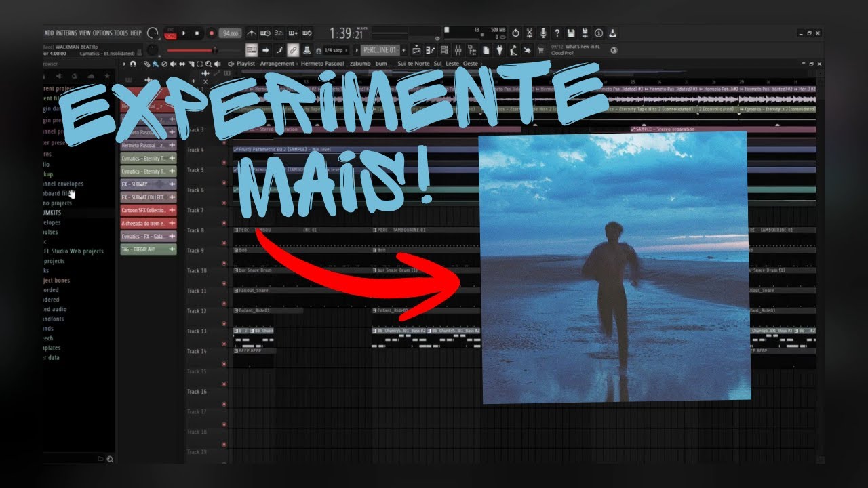
Task: Click the render/export audio icon
Action: [585, 33]
